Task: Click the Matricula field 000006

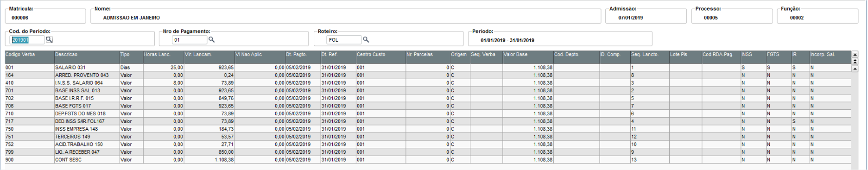Action: tap(45, 18)
